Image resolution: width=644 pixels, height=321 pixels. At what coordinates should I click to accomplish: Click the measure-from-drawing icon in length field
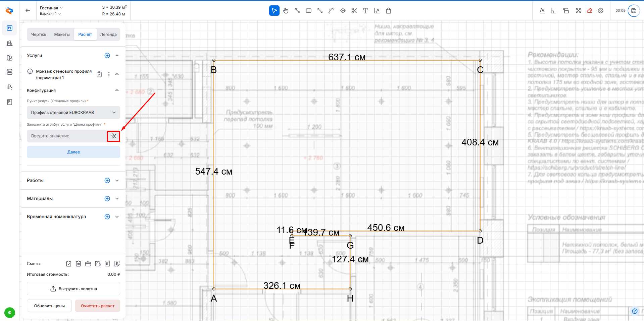point(114,136)
